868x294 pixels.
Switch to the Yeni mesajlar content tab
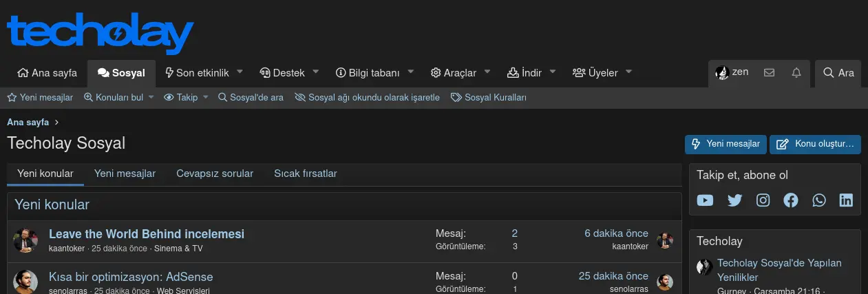[x=125, y=174]
